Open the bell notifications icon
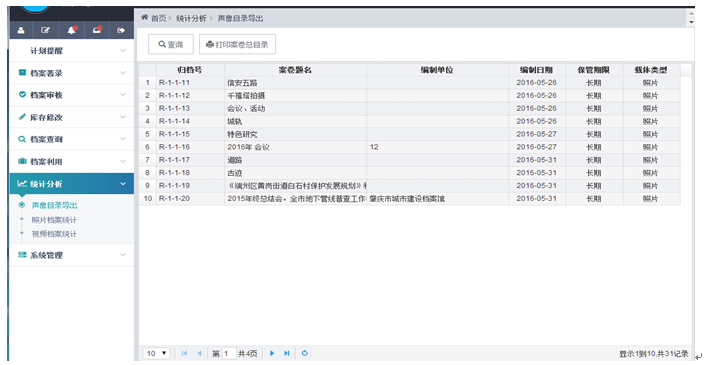Viewport: 705px width, 365px height. click(x=71, y=30)
